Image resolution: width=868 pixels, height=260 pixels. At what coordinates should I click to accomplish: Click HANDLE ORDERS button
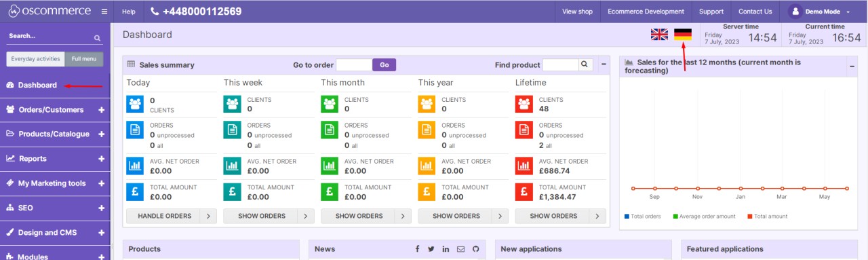pyautogui.click(x=172, y=216)
